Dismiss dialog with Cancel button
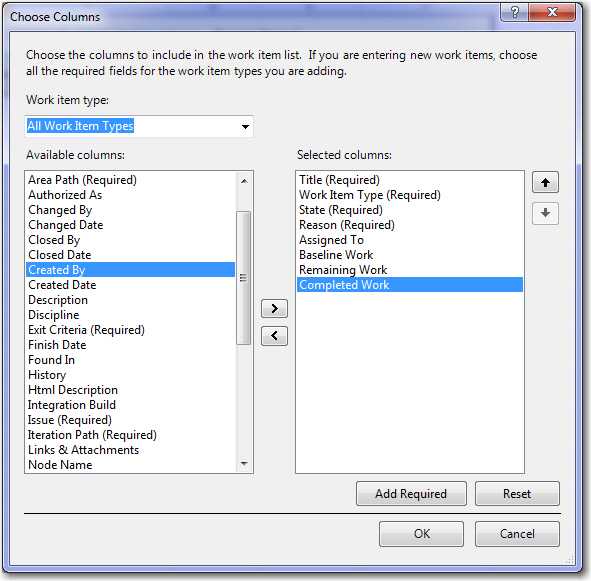This screenshot has height=581, width=591. (517, 534)
